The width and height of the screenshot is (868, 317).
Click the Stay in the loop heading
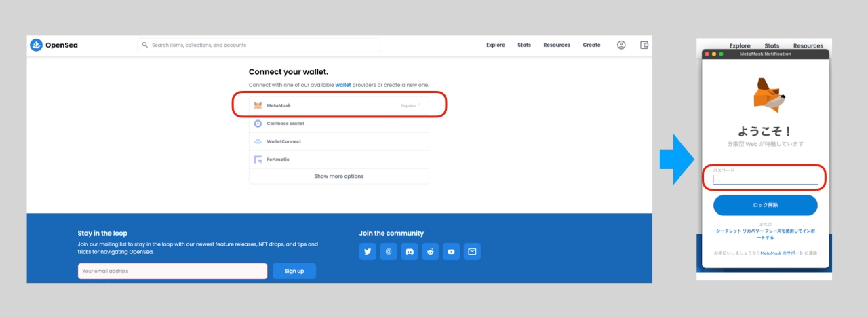click(x=102, y=233)
